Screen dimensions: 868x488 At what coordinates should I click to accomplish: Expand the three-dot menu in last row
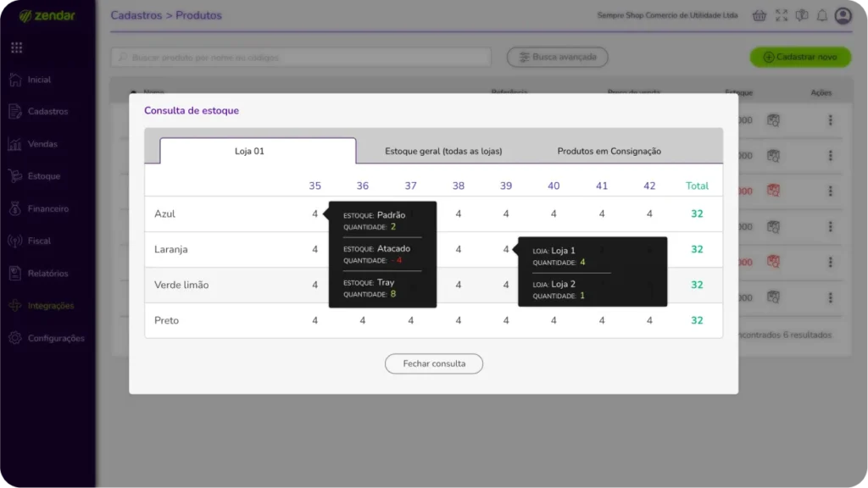click(831, 297)
